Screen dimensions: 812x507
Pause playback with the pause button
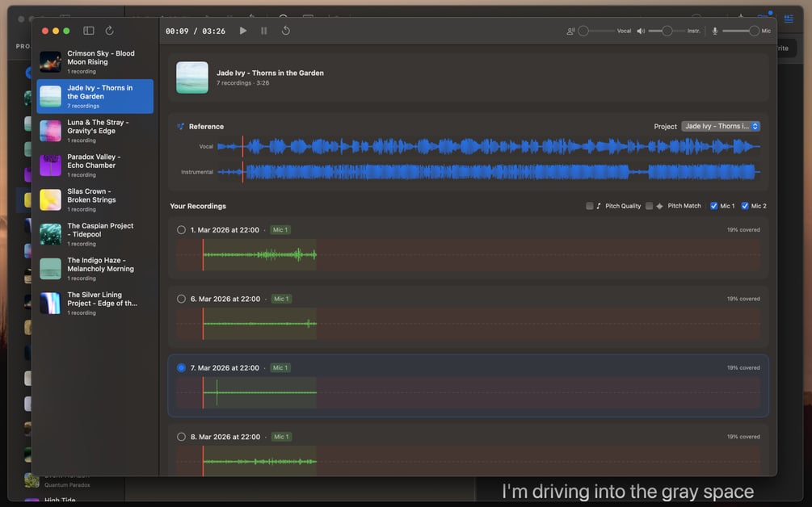(264, 31)
